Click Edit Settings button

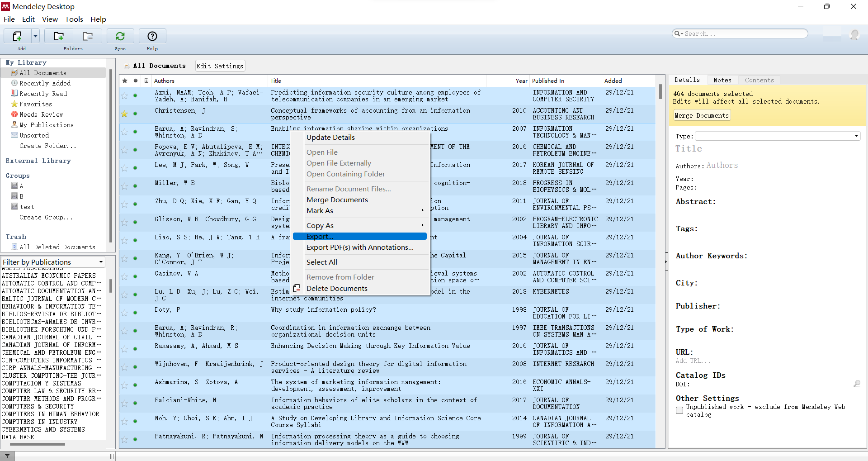[x=220, y=66]
